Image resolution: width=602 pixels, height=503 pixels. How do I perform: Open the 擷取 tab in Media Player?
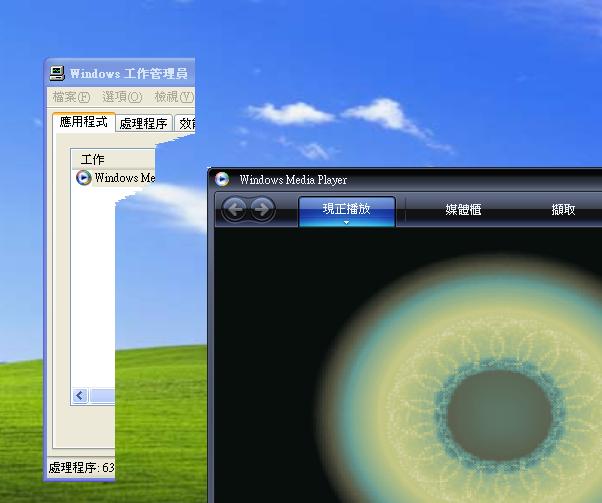tap(563, 210)
